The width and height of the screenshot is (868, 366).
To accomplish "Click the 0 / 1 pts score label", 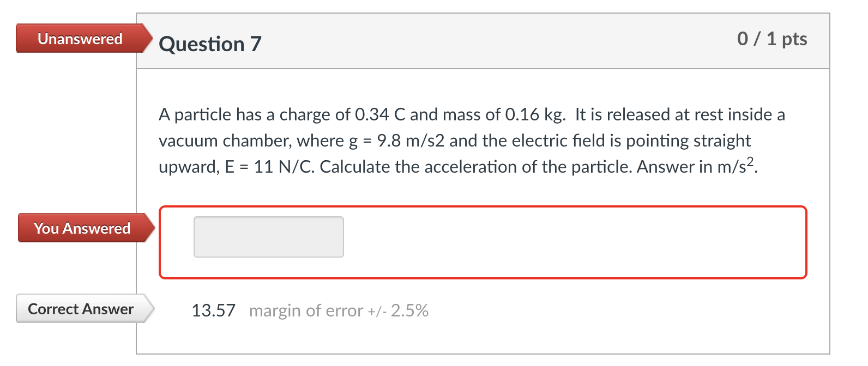I will pos(772,39).
